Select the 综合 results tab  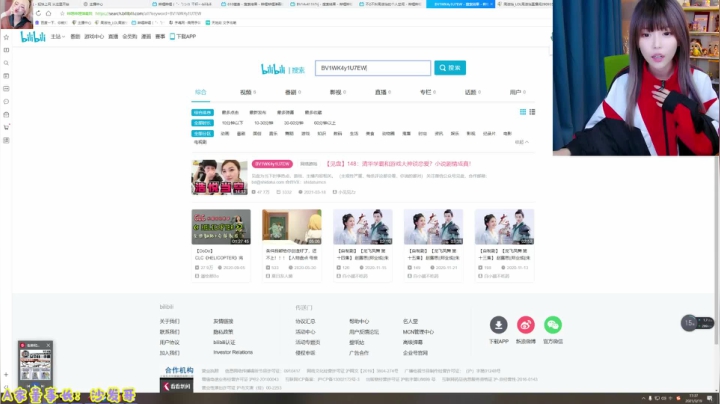[x=201, y=92]
